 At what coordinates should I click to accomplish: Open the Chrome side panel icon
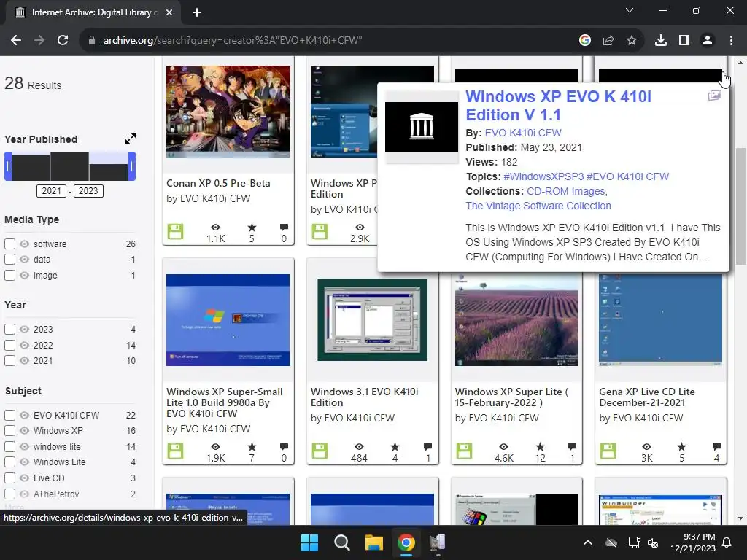[x=684, y=41]
